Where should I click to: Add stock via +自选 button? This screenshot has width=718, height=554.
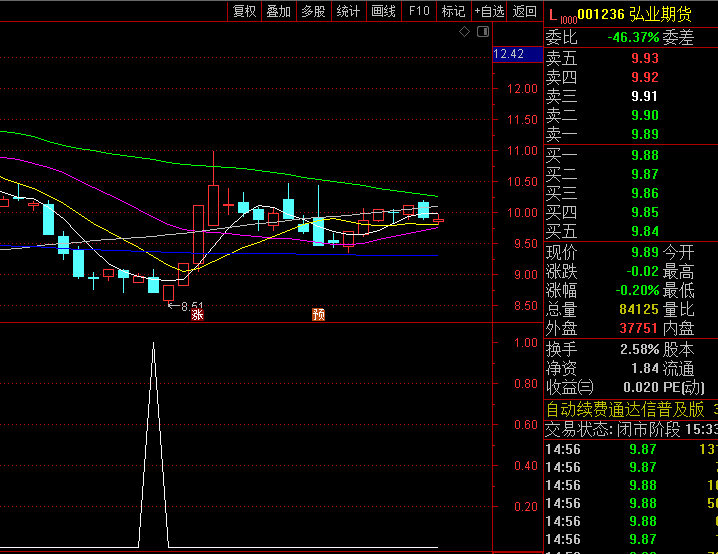click(x=489, y=11)
